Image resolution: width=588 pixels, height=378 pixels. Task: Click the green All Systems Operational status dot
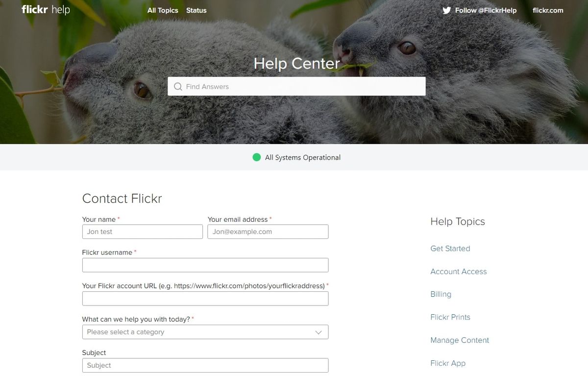pyautogui.click(x=256, y=157)
